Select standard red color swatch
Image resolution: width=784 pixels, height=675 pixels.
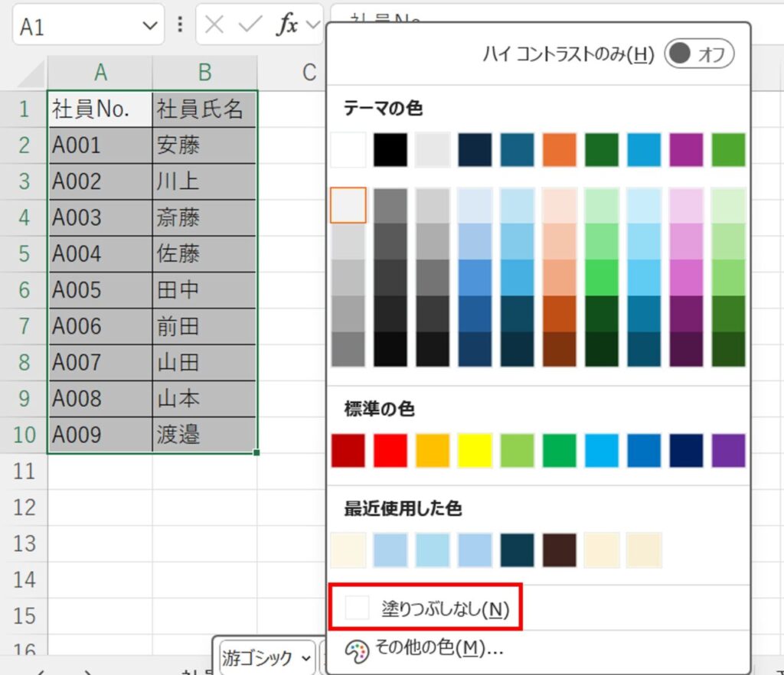click(390, 451)
